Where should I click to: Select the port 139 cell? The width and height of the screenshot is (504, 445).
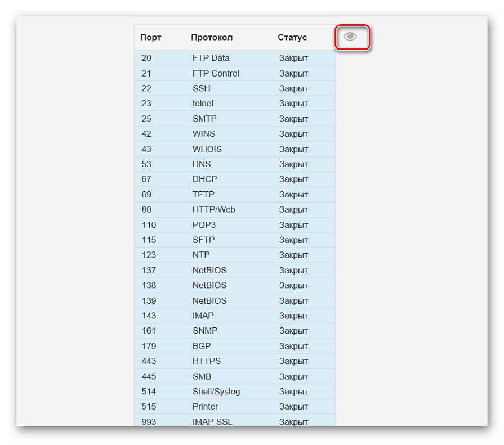149,300
